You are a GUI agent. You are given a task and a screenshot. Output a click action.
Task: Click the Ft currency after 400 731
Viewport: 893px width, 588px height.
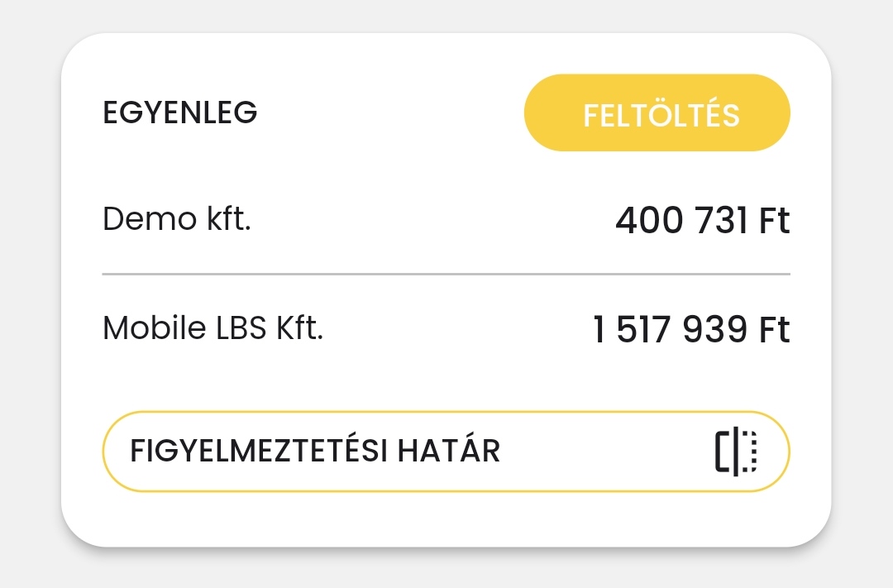coord(774,221)
